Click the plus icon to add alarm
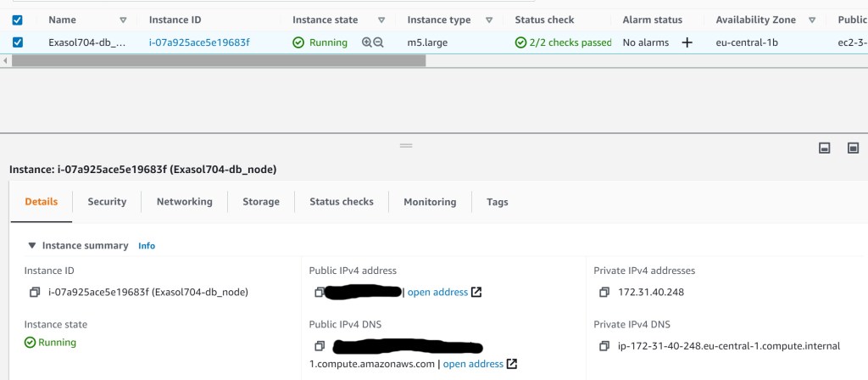This screenshot has width=868, height=380. [x=687, y=42]
